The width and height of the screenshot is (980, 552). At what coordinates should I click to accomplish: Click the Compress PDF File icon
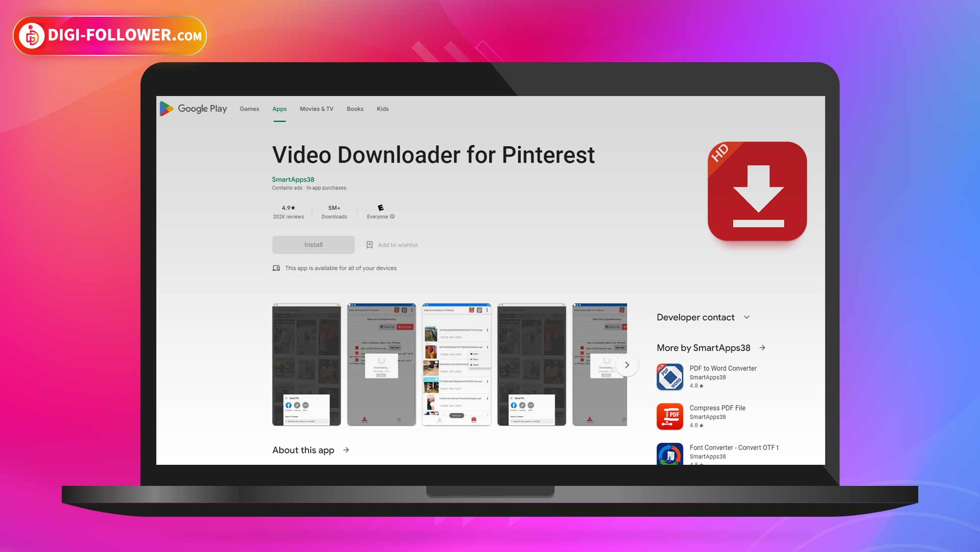[669, 415]
